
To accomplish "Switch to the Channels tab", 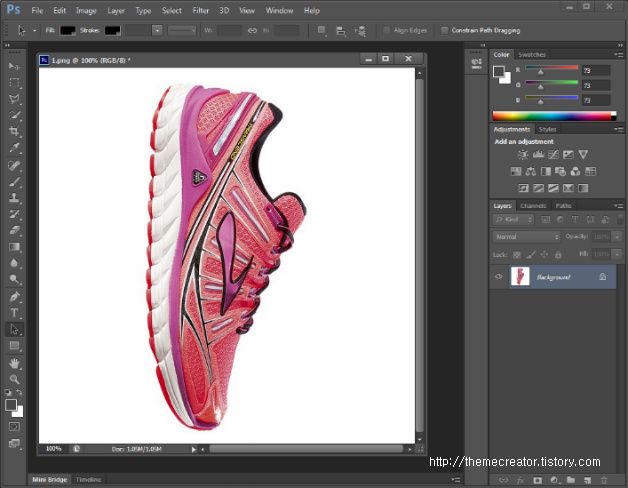I will point(533,206).
